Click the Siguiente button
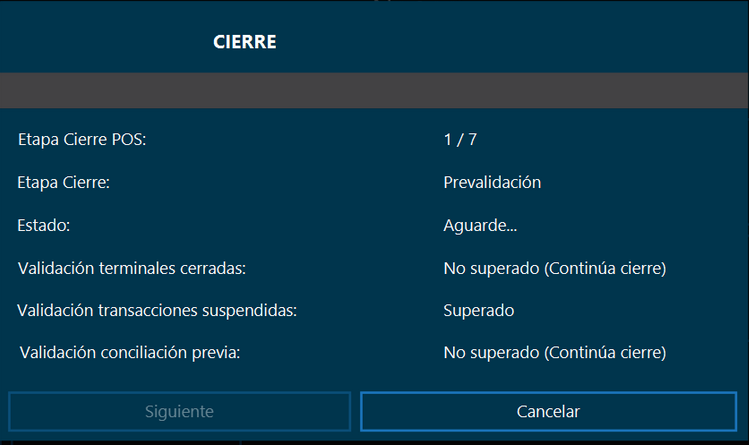Screen dimensions: 749x445 click(179, 411)
